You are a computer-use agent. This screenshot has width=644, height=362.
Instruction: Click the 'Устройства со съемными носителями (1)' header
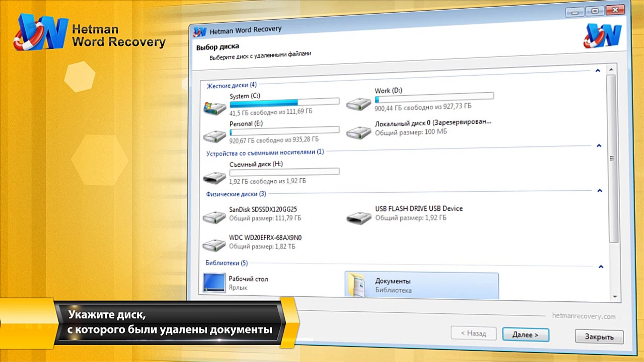(x=265, y=153)
